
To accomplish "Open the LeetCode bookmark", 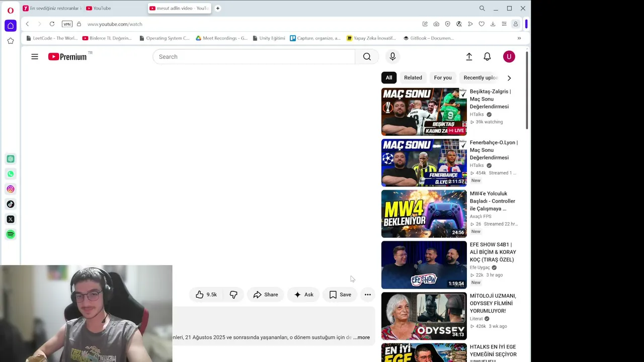I will tap(52, 38).
